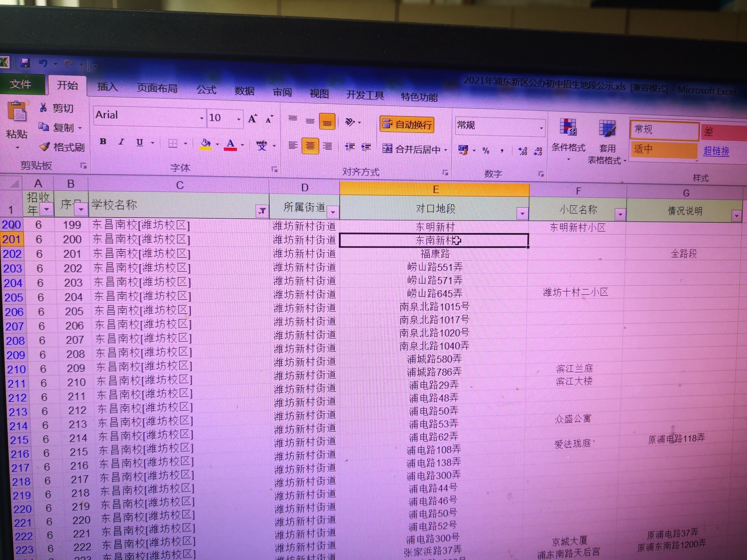This screenshot has height=560, width=747.
Task: Click the accounting number format icon
Action: click(463, 150)
